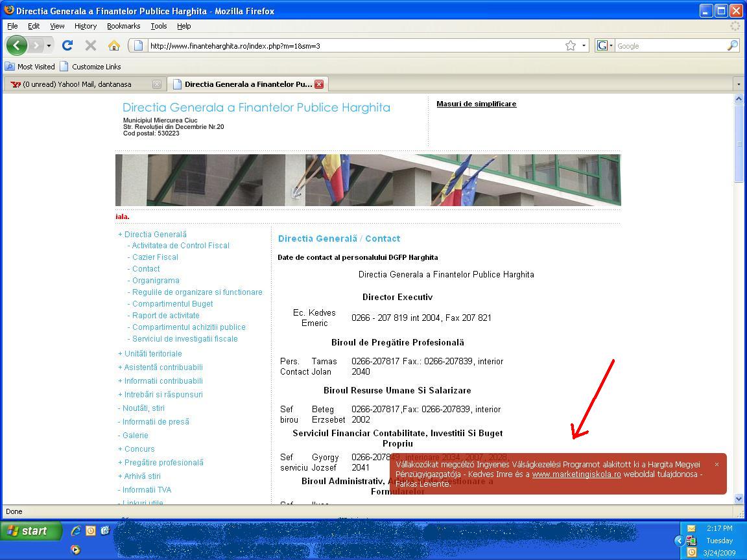Viewport: 747px width, 560px height.
Task: Close the Directia Generala tab
Action: (319, 84)
